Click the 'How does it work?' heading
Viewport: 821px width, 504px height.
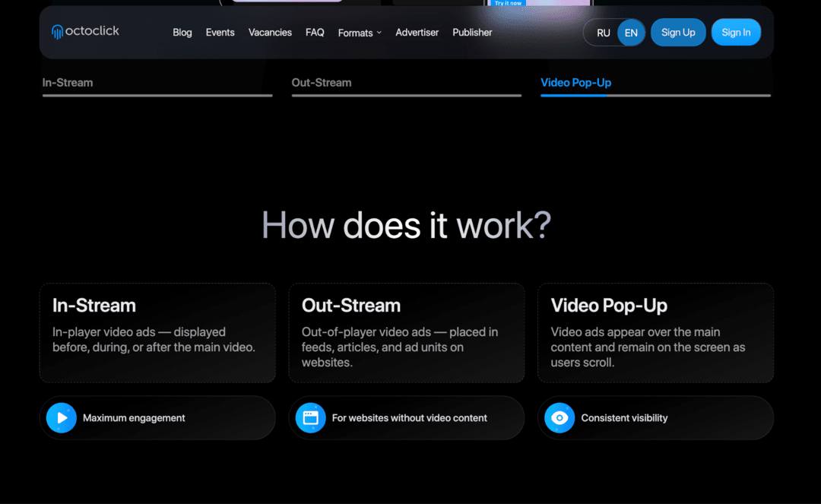[406, 226]
